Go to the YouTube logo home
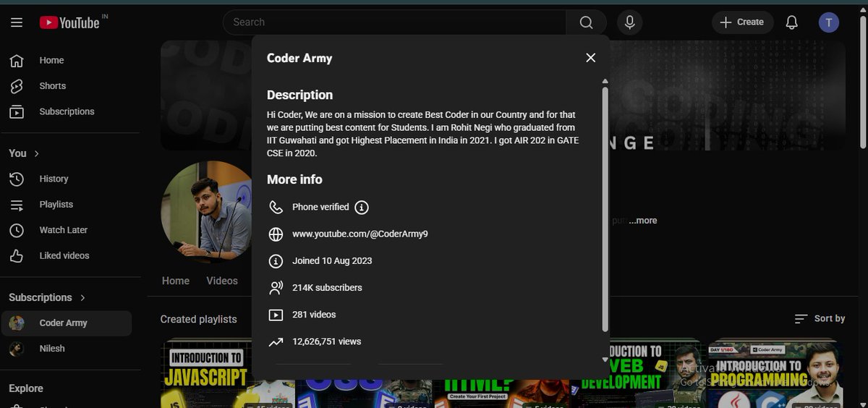The image size is (868, 408). click(69, 22)
